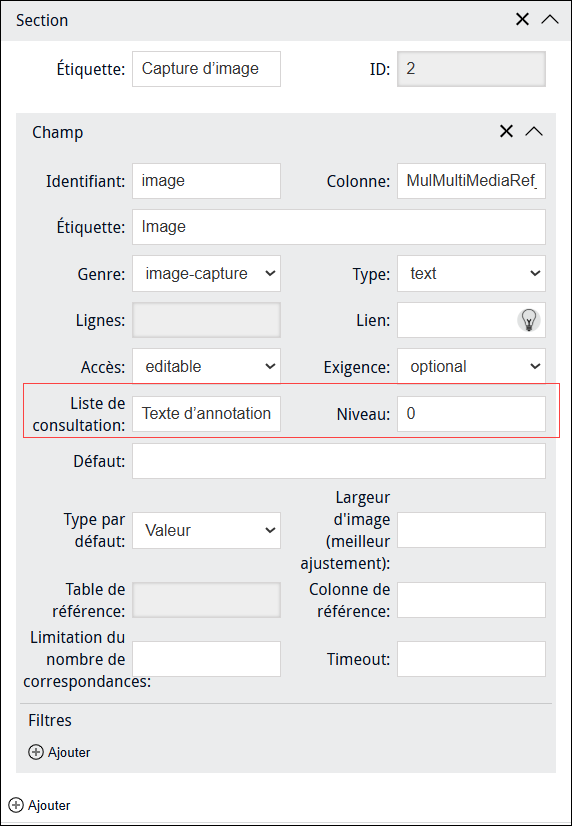Click the 'Identifiant:' label

[86, 181]
